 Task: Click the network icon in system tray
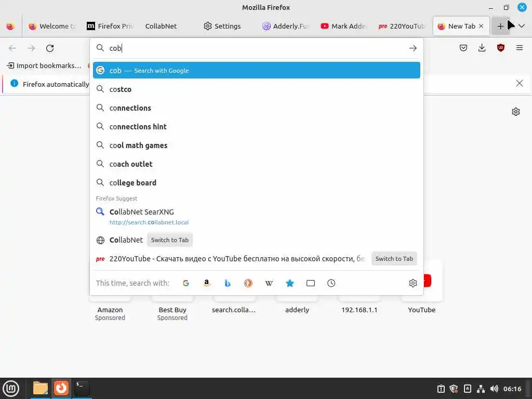coord(481,389)
